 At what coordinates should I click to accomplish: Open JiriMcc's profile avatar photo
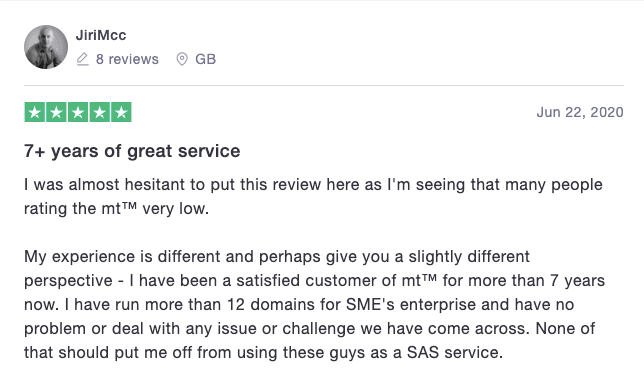coord(46,47)
